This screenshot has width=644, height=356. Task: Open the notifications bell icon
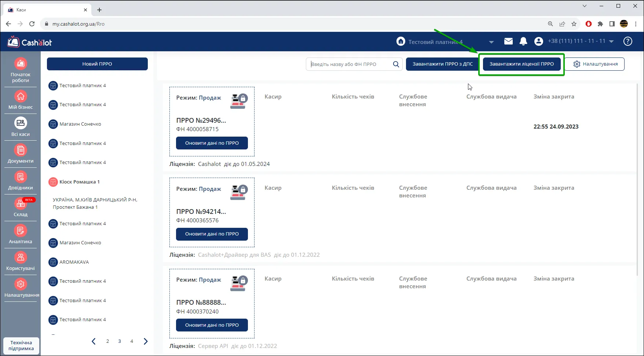point(523,41)
